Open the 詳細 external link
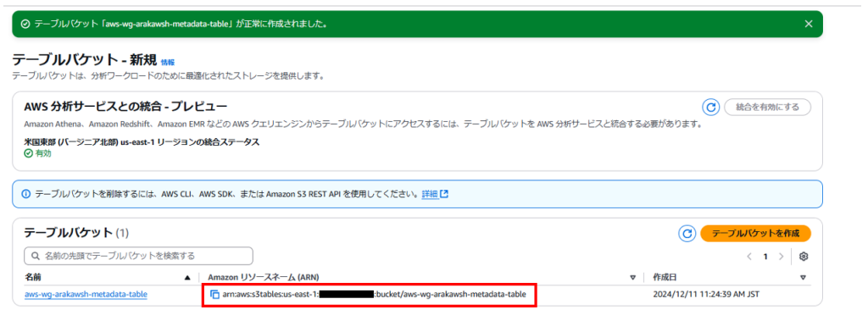The height and width of the screenshot is (321, 868). click(x=435, y=194)
